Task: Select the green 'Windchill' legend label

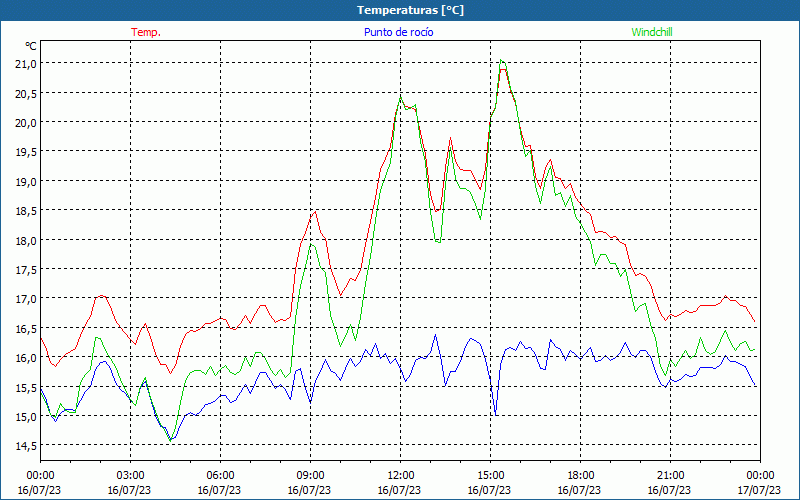Action: pos(652,32)
